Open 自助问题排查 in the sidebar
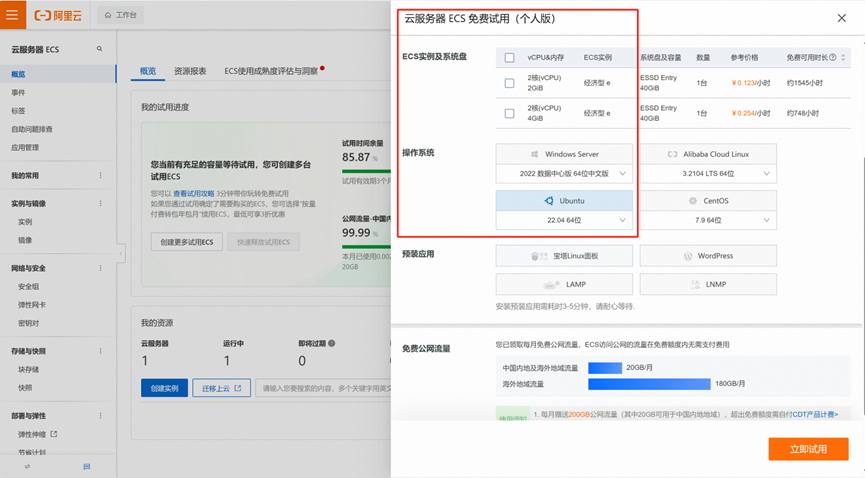The image size is (865, 478). 32,129
